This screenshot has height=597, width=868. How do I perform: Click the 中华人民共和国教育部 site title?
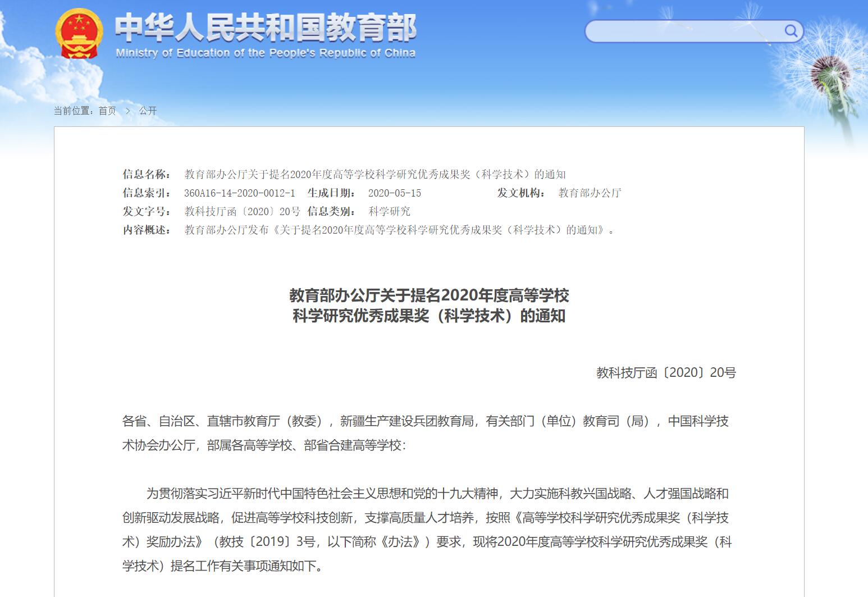(266, 27)
